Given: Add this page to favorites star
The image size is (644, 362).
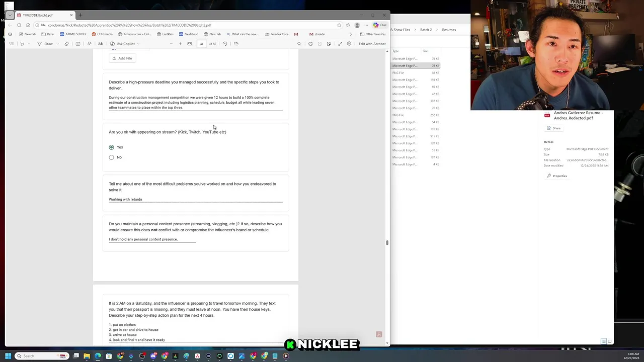Looking at the screenshot, I should pos(339,25).
